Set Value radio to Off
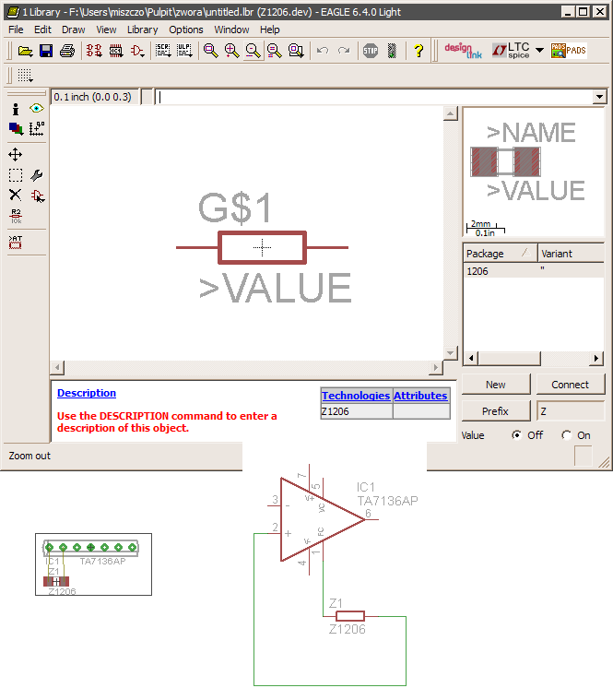613x700 pixels. [516, 434]
